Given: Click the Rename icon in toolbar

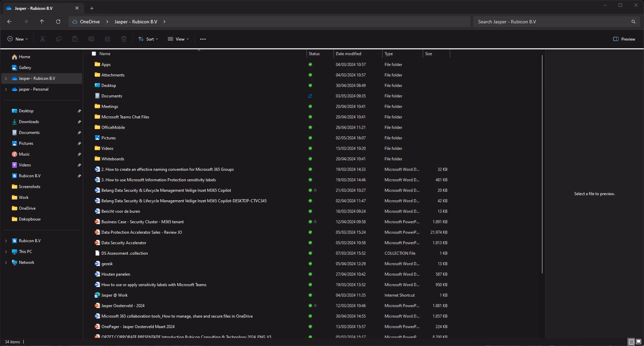Looking at the screenshot, I should [x=91, y=39].
